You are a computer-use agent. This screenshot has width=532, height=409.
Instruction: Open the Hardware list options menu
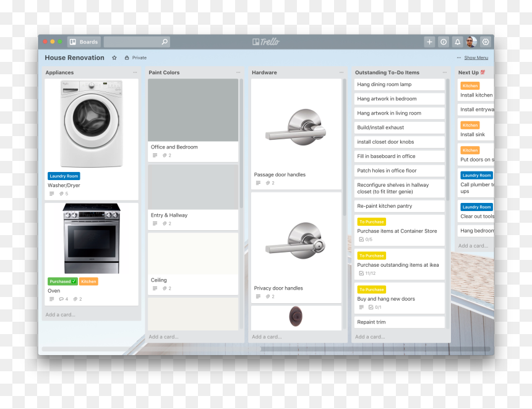341,72
